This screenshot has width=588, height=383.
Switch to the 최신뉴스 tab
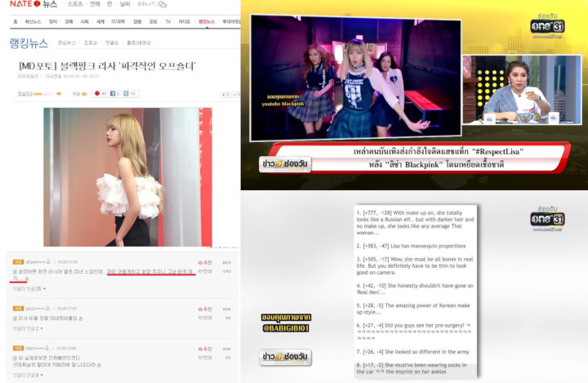[33, 22]
